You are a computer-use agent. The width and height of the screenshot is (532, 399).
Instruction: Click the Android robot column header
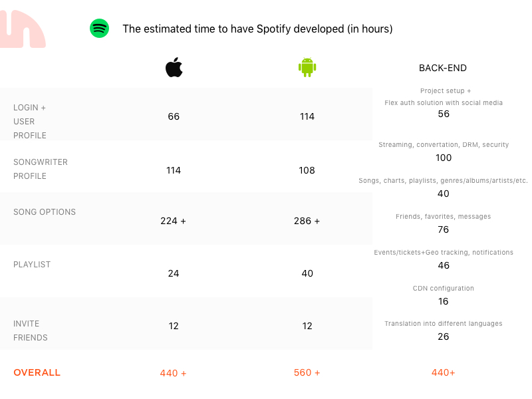(x=307, y=68)
